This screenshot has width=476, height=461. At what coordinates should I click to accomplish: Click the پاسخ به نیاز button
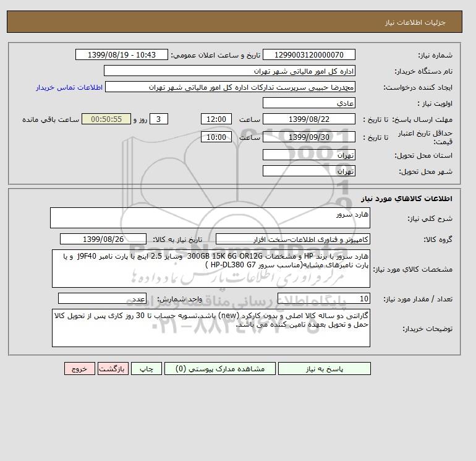[324, 369]
